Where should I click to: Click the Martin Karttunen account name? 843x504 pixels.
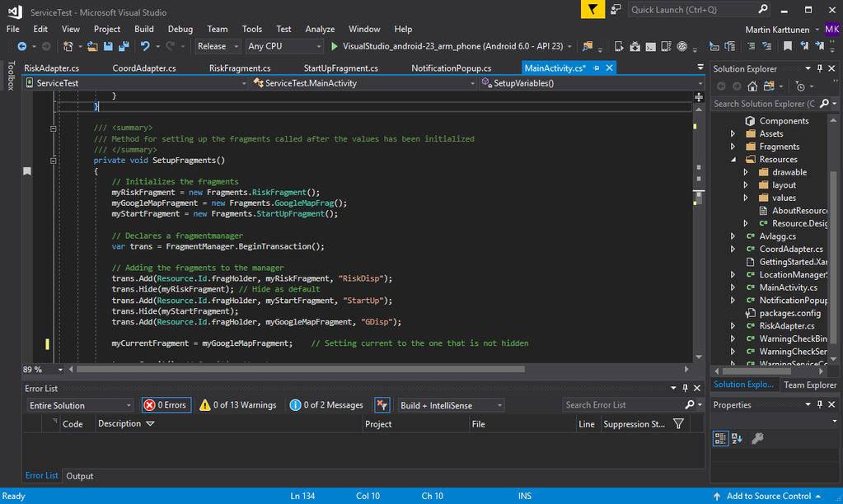point(777,30)
